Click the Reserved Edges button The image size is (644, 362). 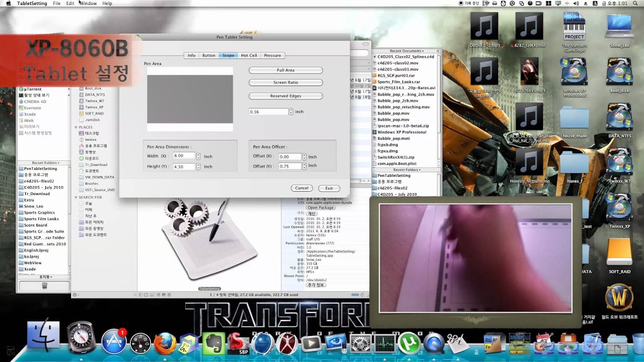tap(286, 96)
